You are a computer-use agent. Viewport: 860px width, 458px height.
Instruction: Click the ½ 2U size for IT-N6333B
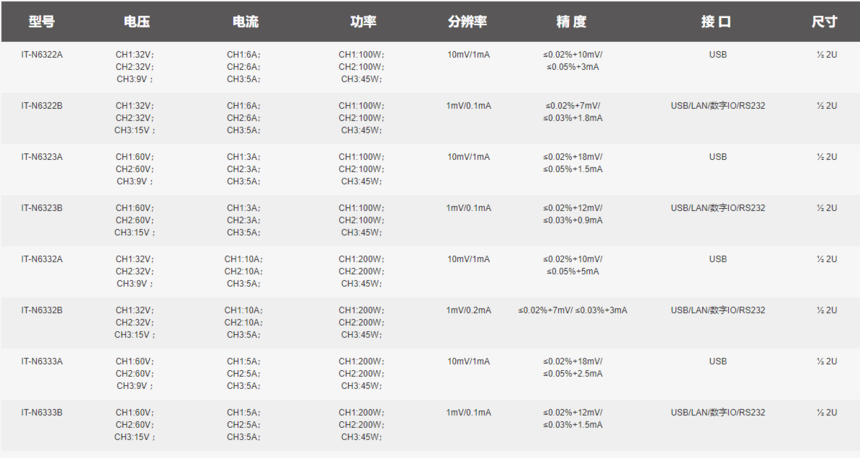[x=827, y=412]
